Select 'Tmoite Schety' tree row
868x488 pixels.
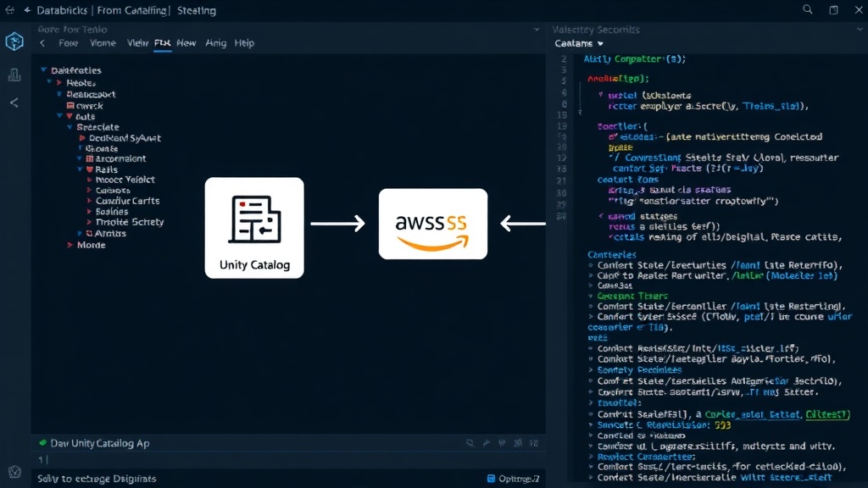pyautogui.click(x=130, y=222)
